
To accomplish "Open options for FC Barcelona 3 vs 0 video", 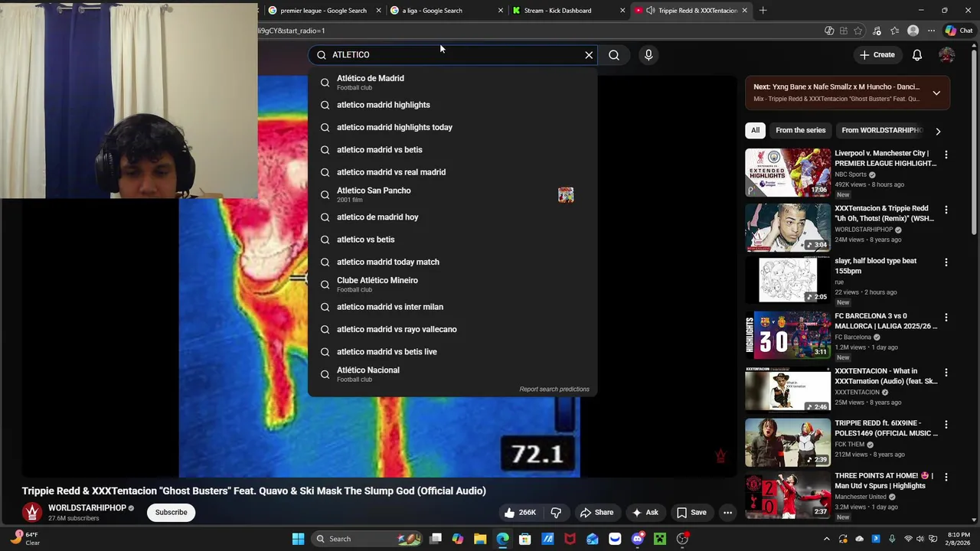I will point(946,318).
